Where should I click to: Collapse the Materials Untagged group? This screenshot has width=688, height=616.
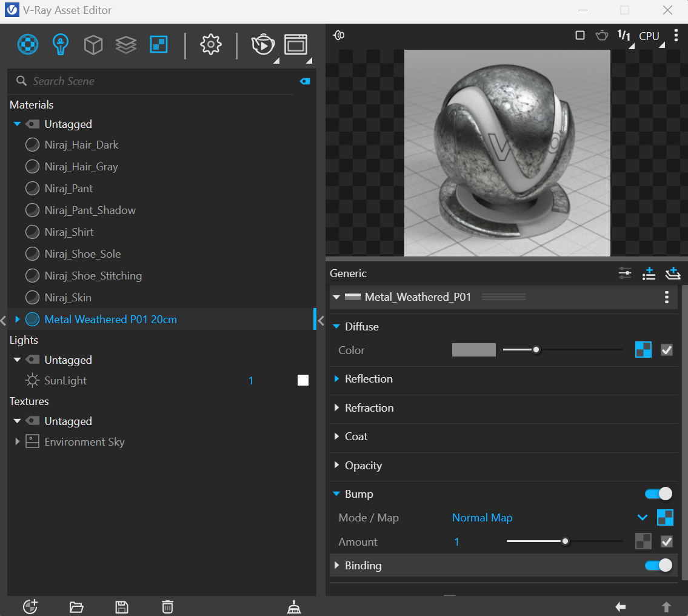tap(17, 124)
